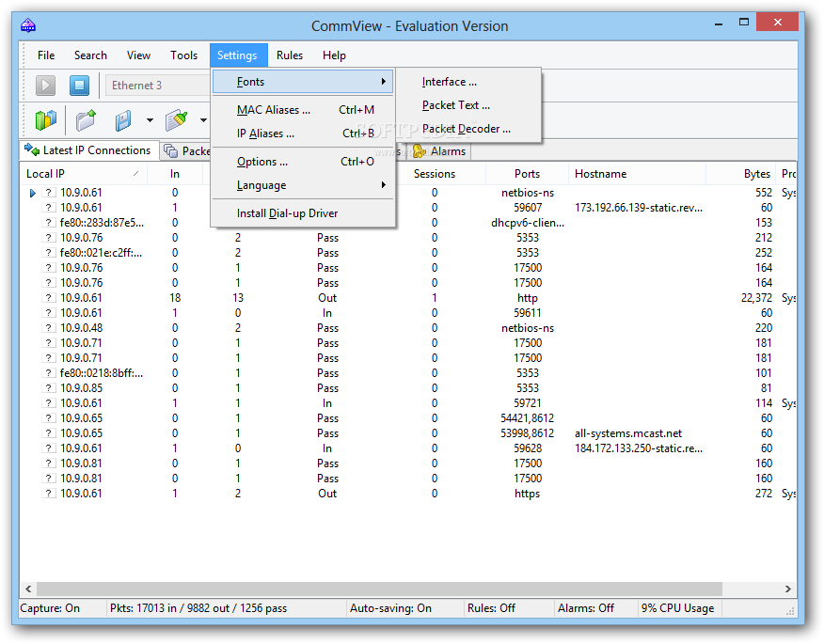This screenshot has width=824, height=644.
Task: Open IP Aliases ... from Settings
Action: click(303, 134)
